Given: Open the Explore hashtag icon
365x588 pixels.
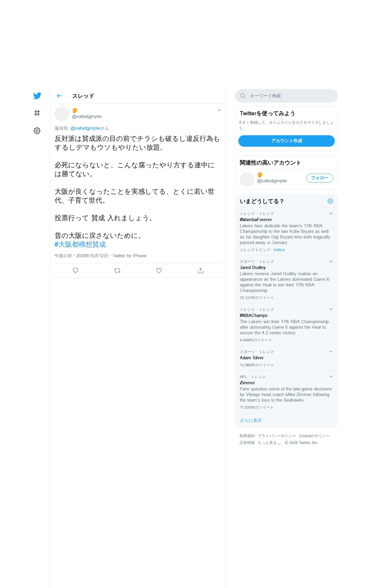Looking at the screenshot, I should pos(37,113).
